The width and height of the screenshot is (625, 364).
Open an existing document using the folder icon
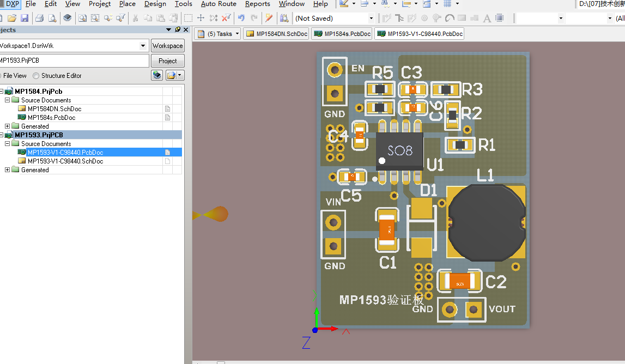tap(12, 18)
